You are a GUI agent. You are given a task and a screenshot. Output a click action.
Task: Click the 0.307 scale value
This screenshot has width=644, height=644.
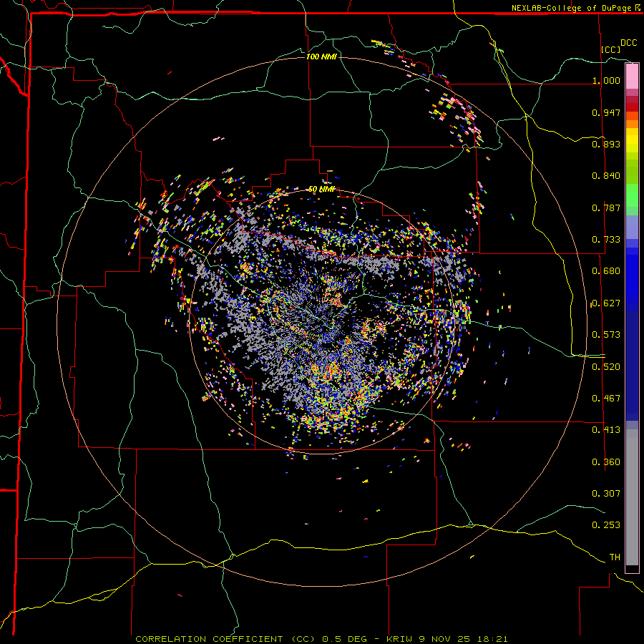(x=606, y=494)
